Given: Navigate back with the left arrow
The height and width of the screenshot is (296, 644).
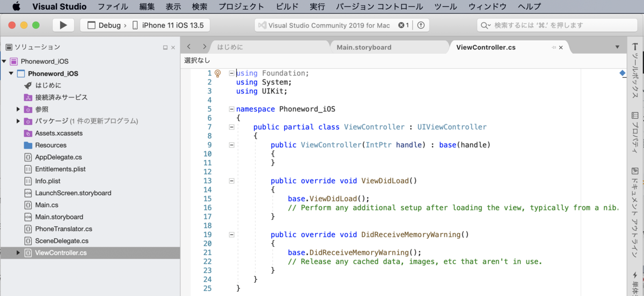Looking at the screenshot, I should 189,47.
